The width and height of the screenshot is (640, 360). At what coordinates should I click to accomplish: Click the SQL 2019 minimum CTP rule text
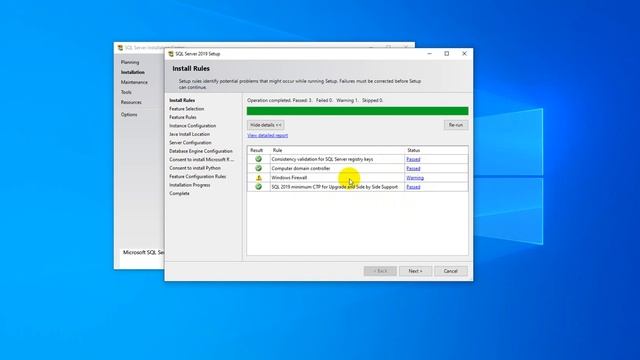pos(335,187)
